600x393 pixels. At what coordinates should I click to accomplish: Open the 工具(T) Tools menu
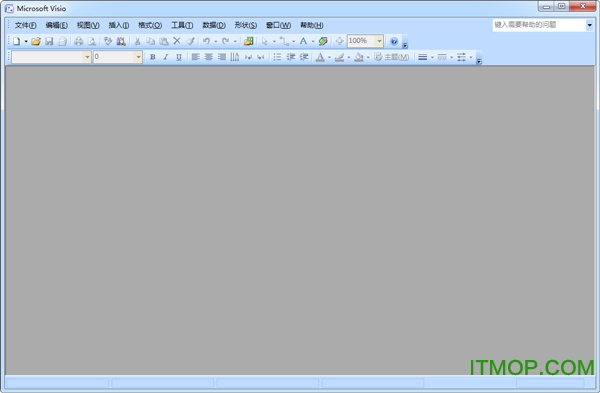click(182, 25)
